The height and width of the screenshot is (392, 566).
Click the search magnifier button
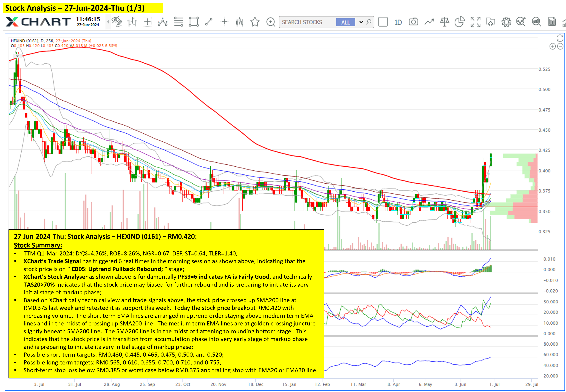[369, 22]
